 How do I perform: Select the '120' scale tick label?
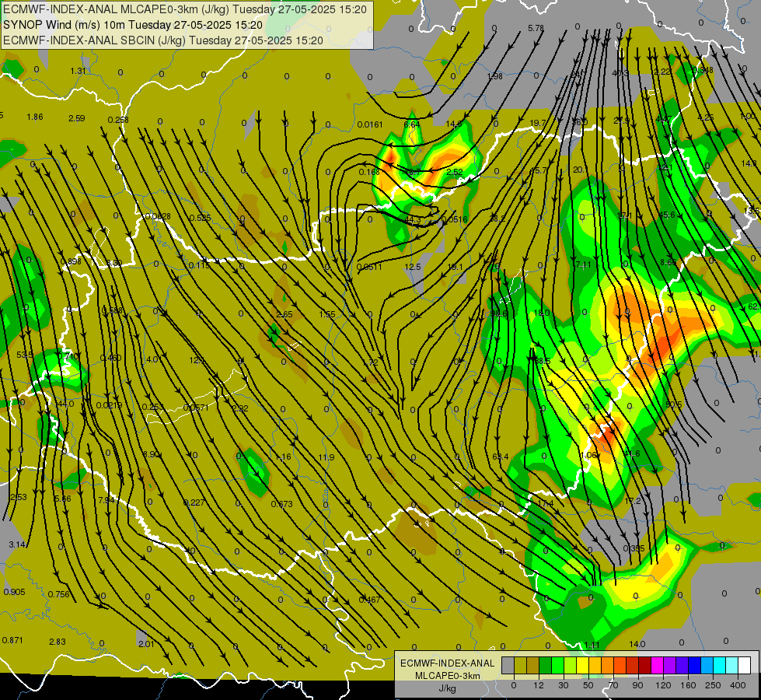point(663,685)
